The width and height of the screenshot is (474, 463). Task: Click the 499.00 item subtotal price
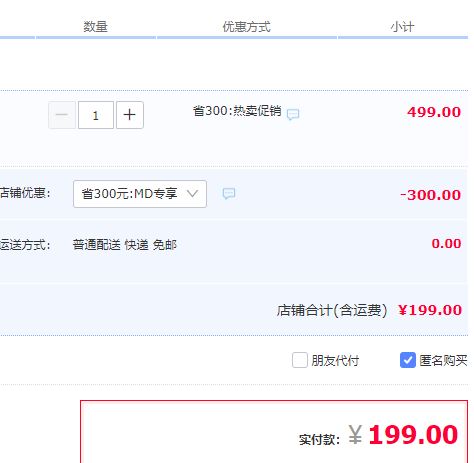click(x=434, y=112)
